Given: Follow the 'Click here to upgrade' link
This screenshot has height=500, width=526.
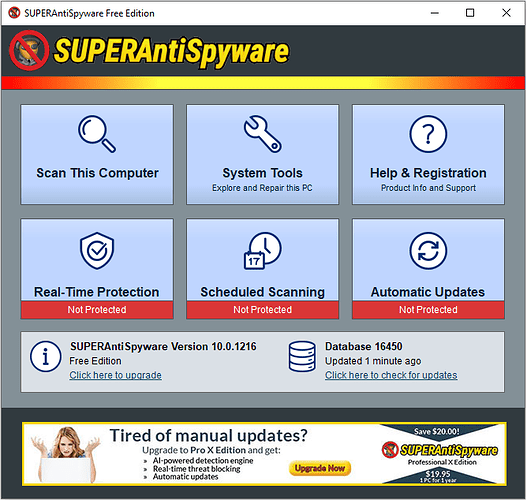Looking at the screenshot, I should 115,375.
